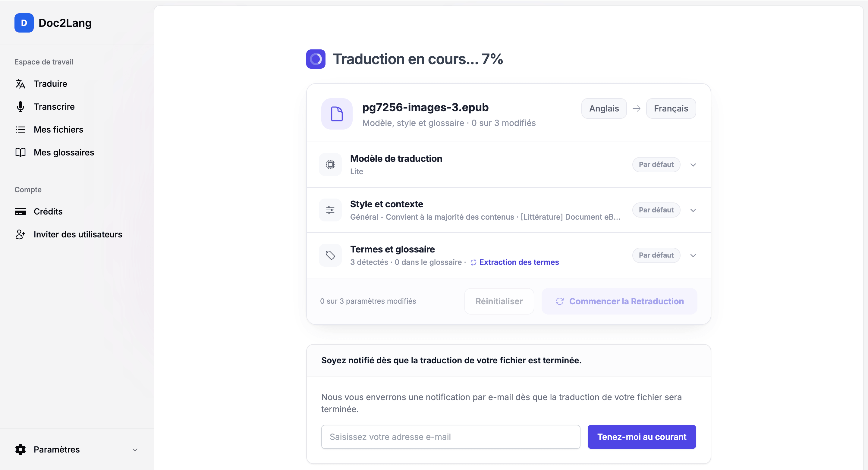The height and width of the screenshot is (470, 868).
Task: Expand the Termes et glossaire chevron
Action: [x=693, y=255]
